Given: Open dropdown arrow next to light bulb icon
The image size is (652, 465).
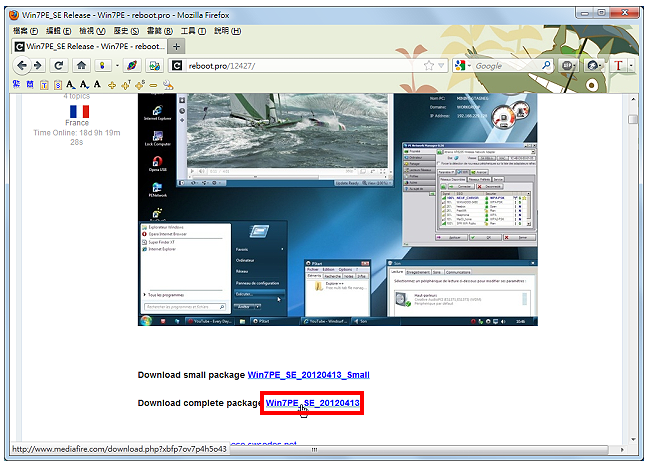Looking at the screenshot, I should point(117,66).
